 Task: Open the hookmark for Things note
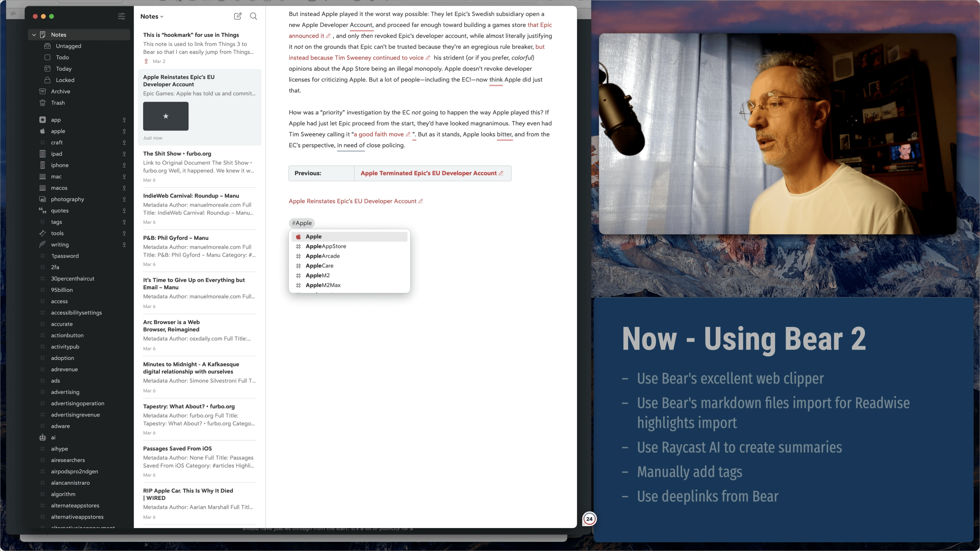click(x=199, y=48)
